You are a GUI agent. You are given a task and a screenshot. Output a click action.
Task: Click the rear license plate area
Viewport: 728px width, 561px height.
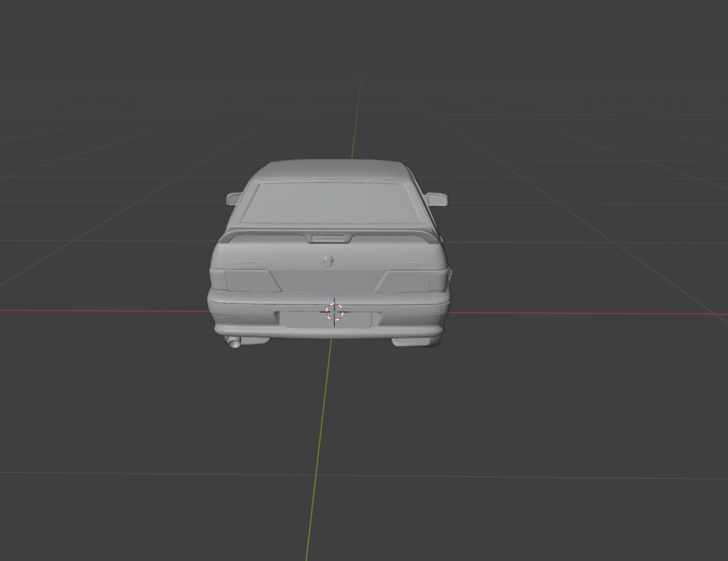[302, 319]
